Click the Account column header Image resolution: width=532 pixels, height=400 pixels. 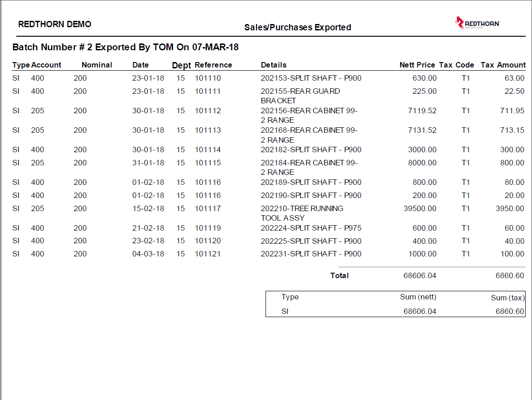click(47, 65)
